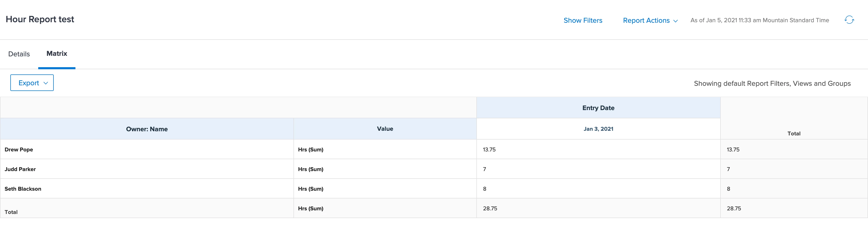This screenshot has width=868, height=231.
Task: Switch to the Details tab
Action: 19,54
